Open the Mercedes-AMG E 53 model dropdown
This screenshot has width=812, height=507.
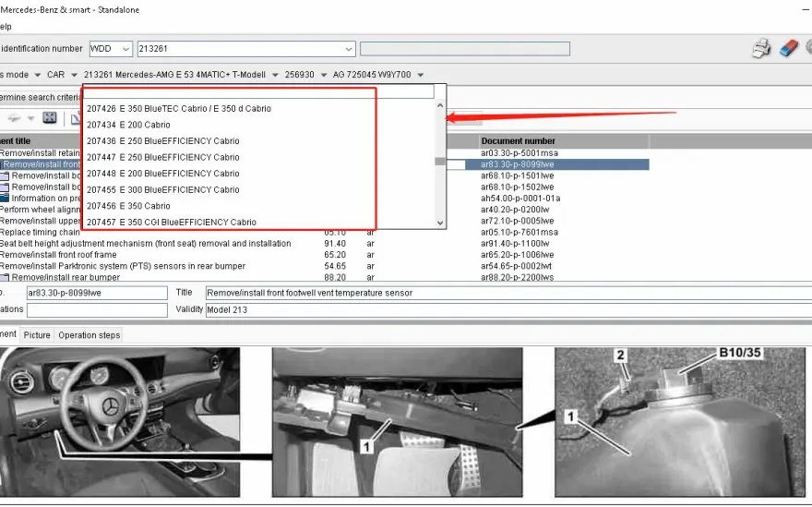click(275, 75)
